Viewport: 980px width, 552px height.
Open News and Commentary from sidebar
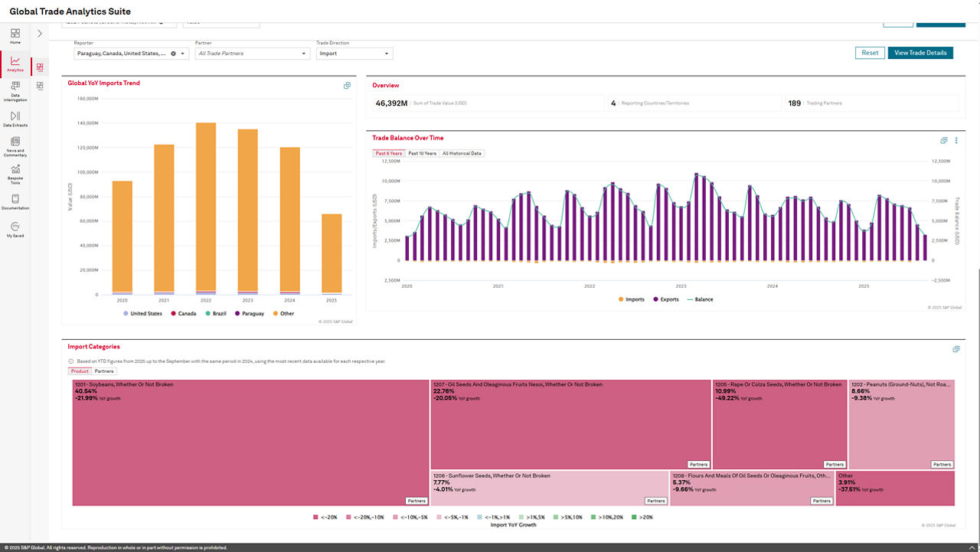tap(15, 147)
